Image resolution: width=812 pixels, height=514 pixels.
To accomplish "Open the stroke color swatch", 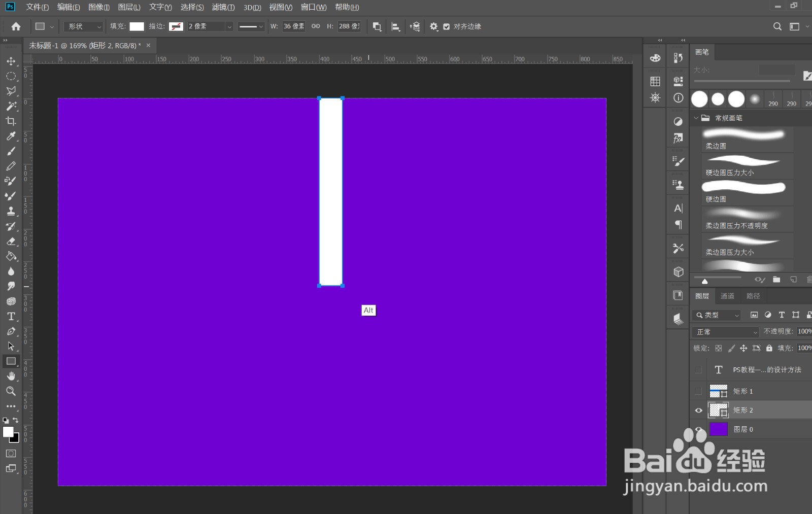I will coord(176,26).
